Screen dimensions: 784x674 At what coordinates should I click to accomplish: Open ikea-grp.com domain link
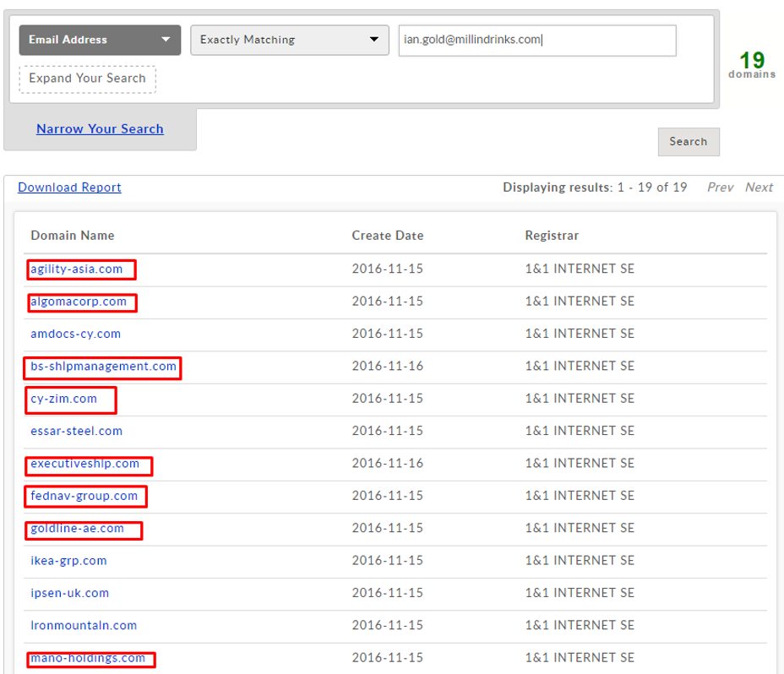68,561
